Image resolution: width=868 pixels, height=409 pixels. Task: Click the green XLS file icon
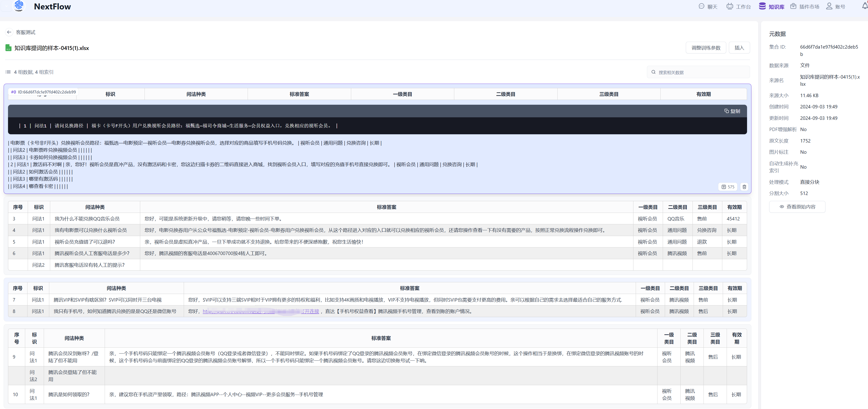(x=8, y=48)
